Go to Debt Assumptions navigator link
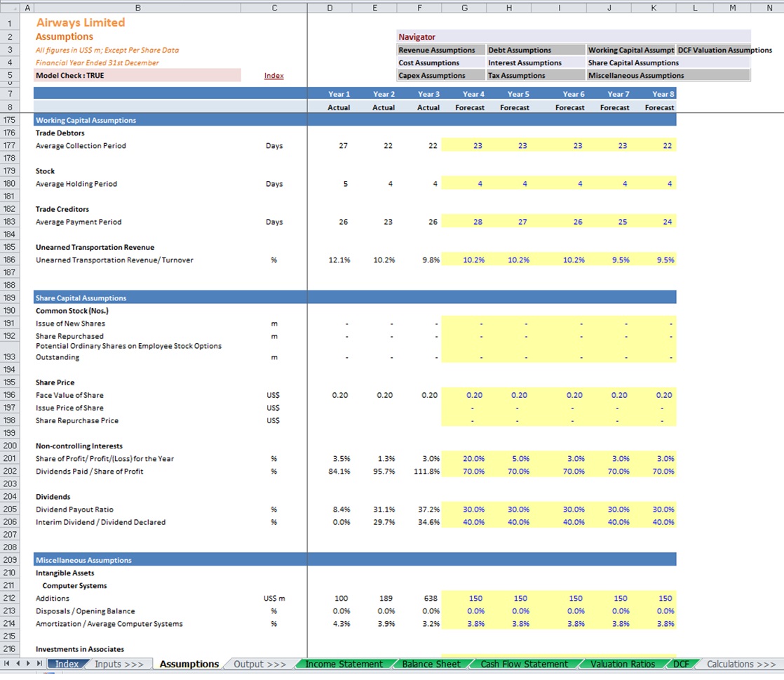The image size is (784, 680). (x=536, y=51)
